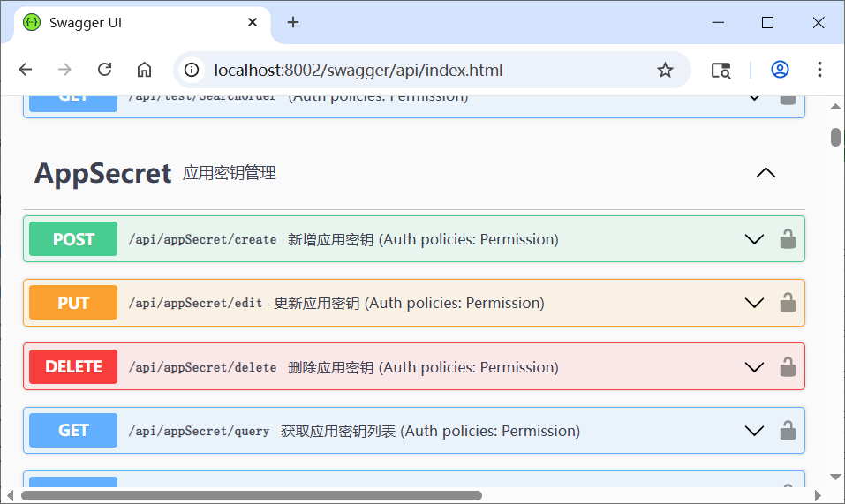The image size is (845, 504).
Task: Click the blue GET method button for query
Action: [x=73, y=430]
